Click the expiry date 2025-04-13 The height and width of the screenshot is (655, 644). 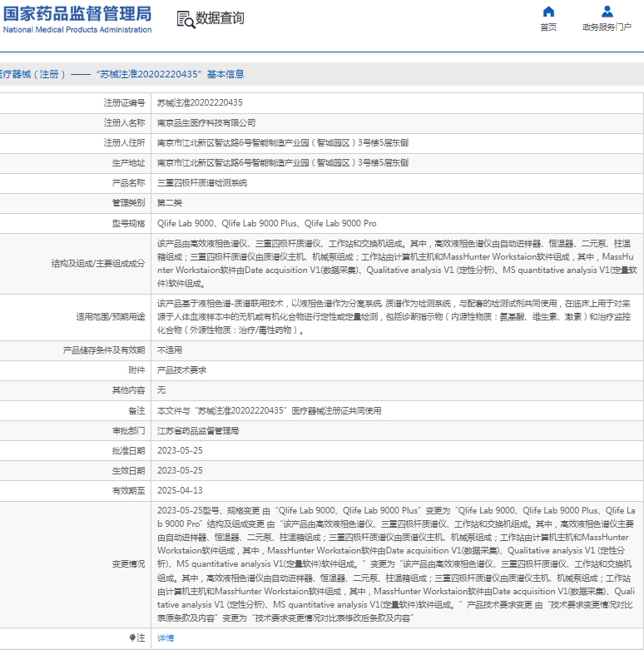(x=180, y=490)
